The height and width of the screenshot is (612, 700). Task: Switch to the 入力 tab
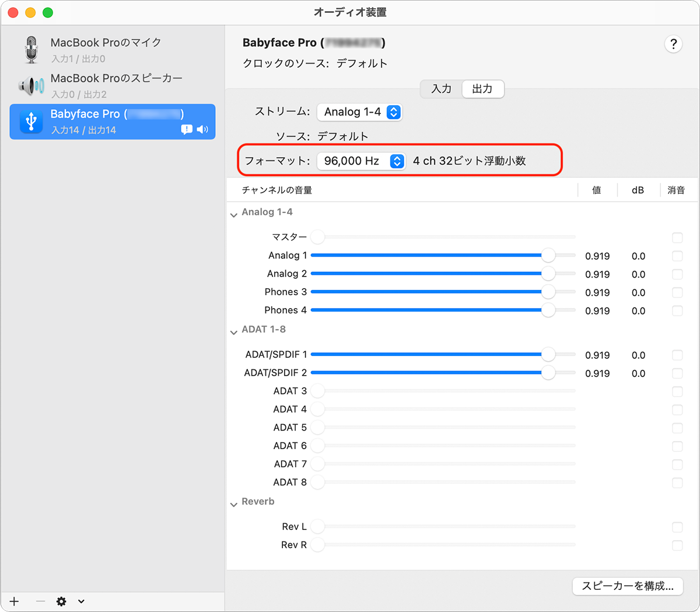(x=441, y=89)
